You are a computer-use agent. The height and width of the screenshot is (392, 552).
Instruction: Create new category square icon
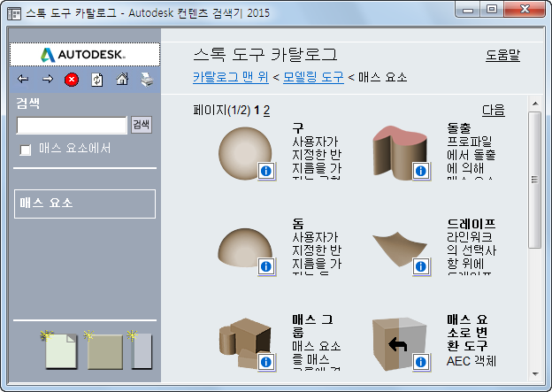[x=104, y=350]
